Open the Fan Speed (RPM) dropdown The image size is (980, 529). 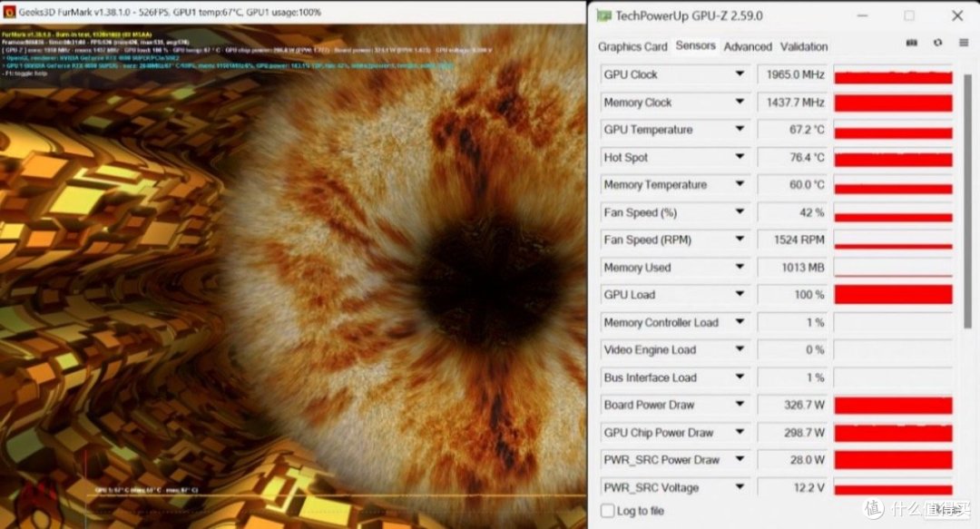tap(740, 239)
